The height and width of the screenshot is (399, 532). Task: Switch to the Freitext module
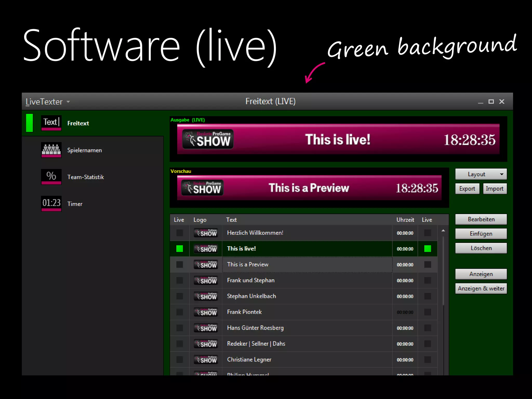click(x=93, y=123)
